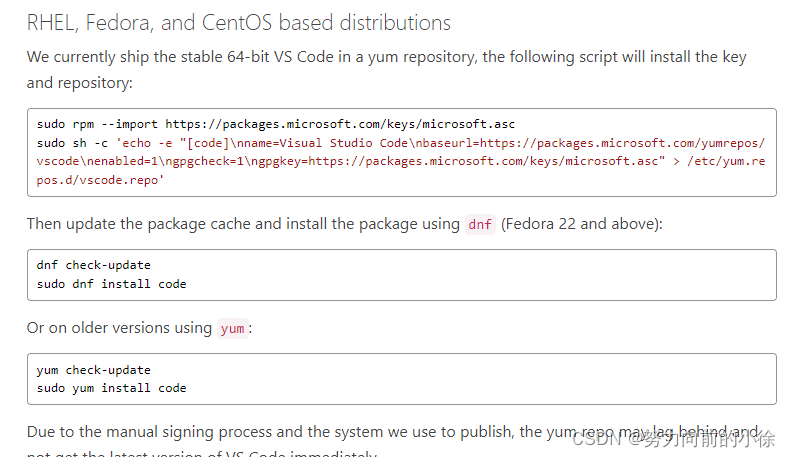Click the line starting 'vscode\nenabled=1'
Screen dimensions: 791x457
[401, 161]
